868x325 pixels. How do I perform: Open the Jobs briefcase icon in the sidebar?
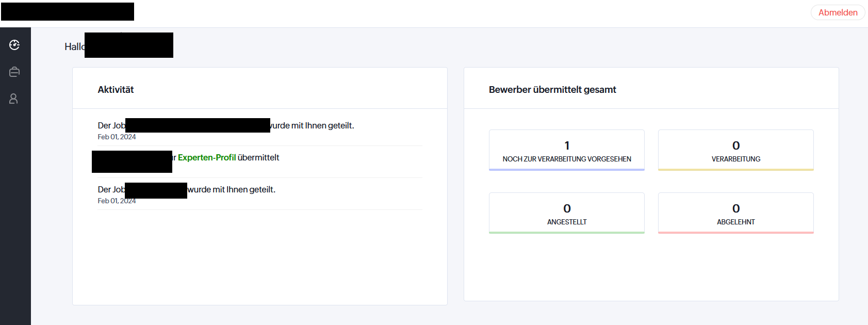(x=14, y=72)
